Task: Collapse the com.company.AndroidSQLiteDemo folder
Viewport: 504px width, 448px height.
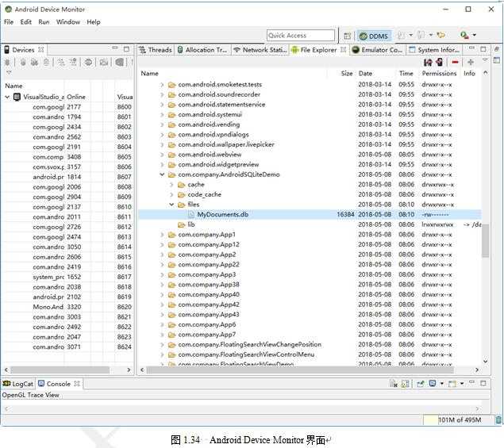Action: click(163, 174)
